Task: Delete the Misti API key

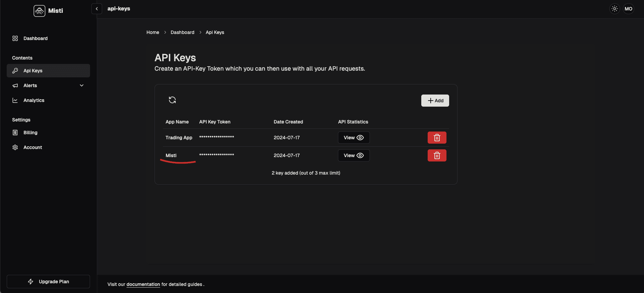Action: pos(437,155)
